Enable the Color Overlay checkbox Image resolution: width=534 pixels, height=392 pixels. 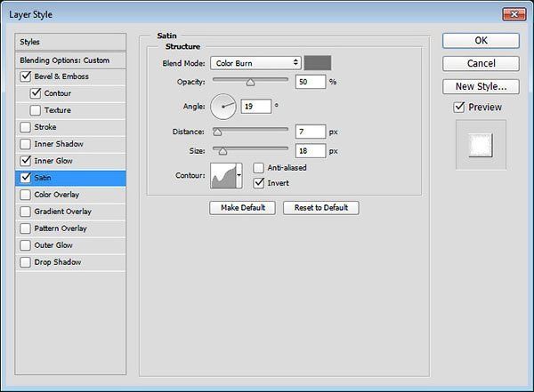pyautogui.click(x=26, y=195)
